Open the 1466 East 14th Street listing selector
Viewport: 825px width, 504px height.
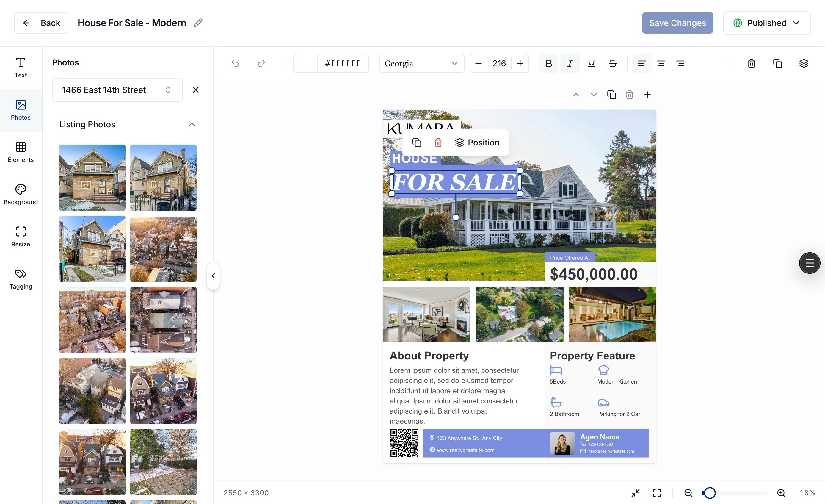click(117, 90)
